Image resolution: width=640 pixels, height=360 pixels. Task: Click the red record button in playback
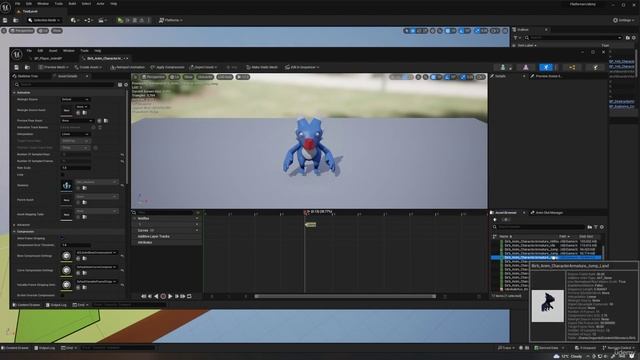point(163,296)
